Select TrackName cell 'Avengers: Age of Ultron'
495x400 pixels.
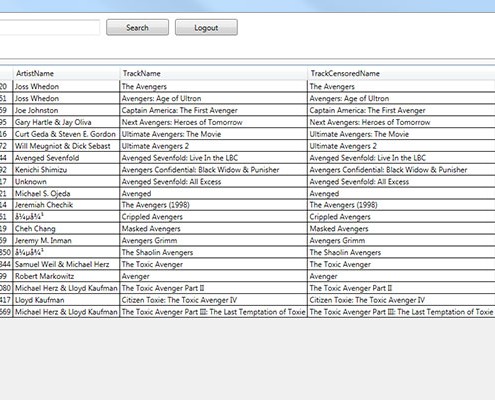point(213,98)
